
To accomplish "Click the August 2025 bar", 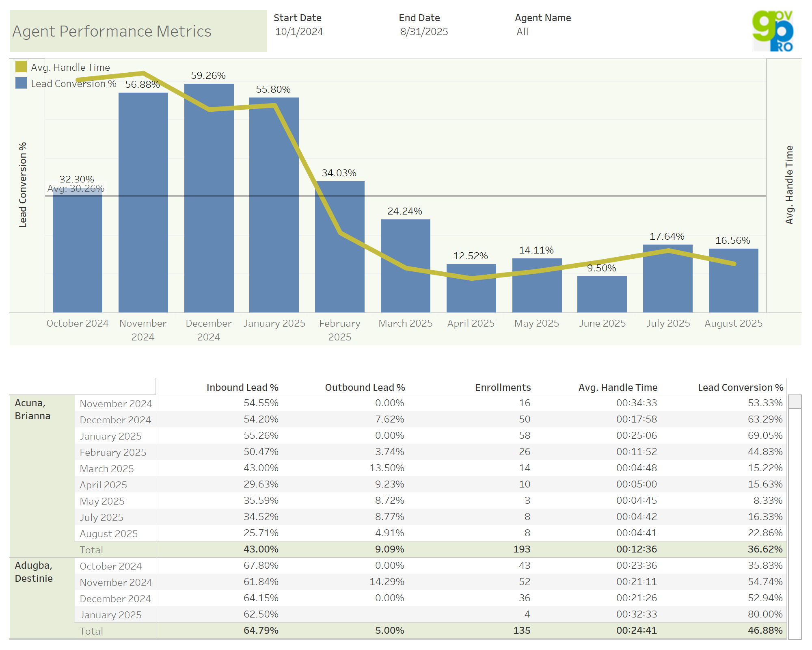I will (733, 288).
